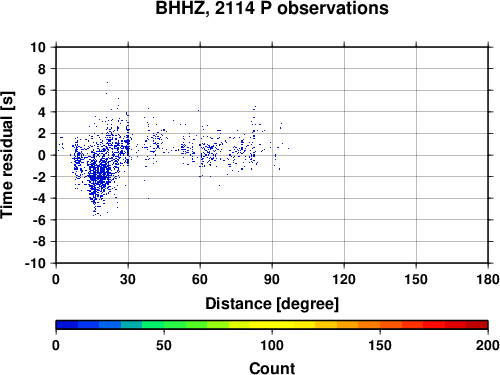Click the colorbar tick label '200'
Screen dimensions: 500x375
coord(488,345)
